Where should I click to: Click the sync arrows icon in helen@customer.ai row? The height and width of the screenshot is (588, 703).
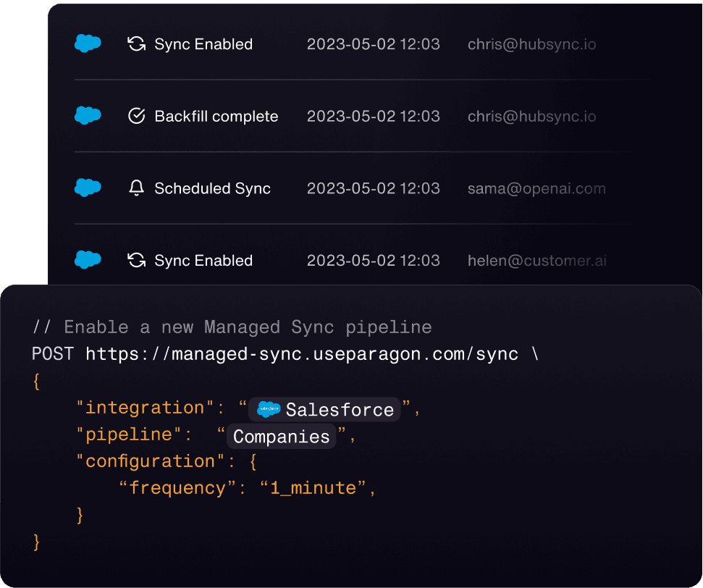pyautogui.click(x=136, y=261)
